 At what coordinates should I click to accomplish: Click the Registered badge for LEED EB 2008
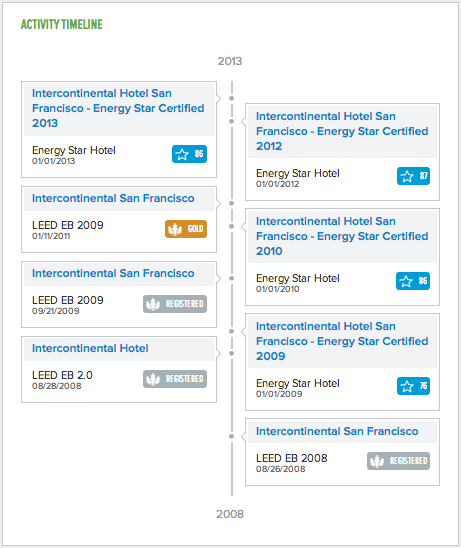[398, 461]
